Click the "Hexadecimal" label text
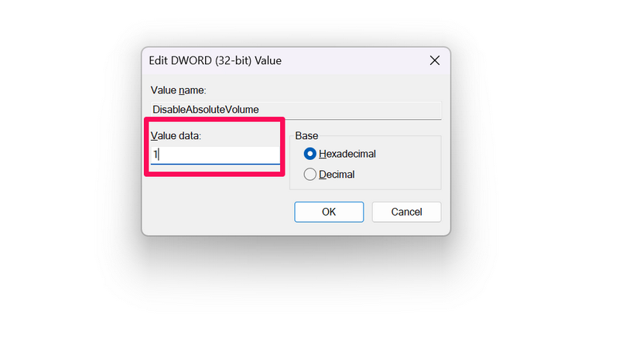The image size is (619, 364). pyautogui.click(x=347, y=154)
